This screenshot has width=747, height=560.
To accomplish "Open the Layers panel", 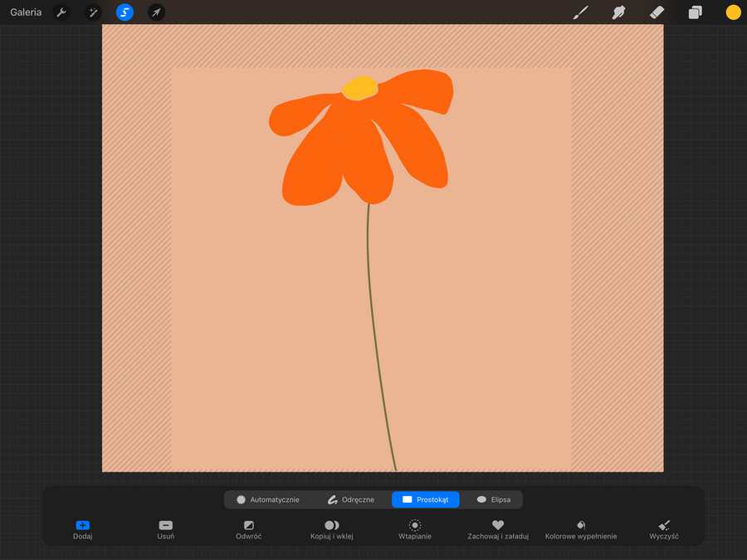I will point(695,12).
